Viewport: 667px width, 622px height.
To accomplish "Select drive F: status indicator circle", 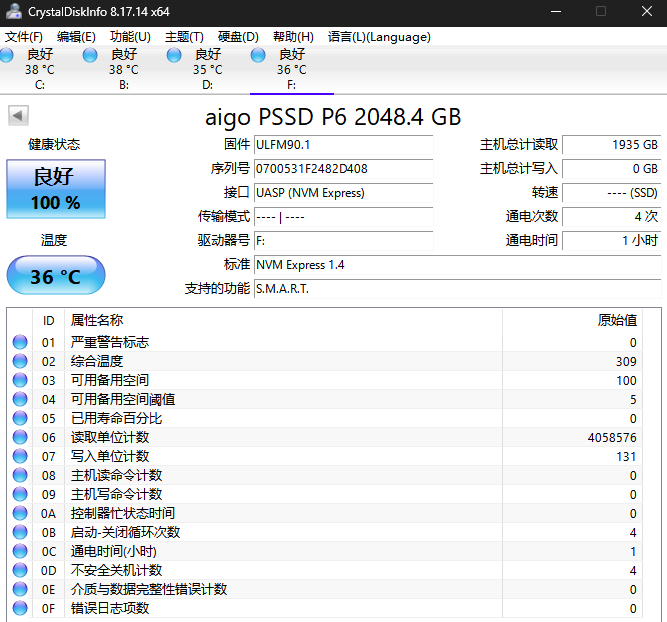I will [x=258, y=55].
